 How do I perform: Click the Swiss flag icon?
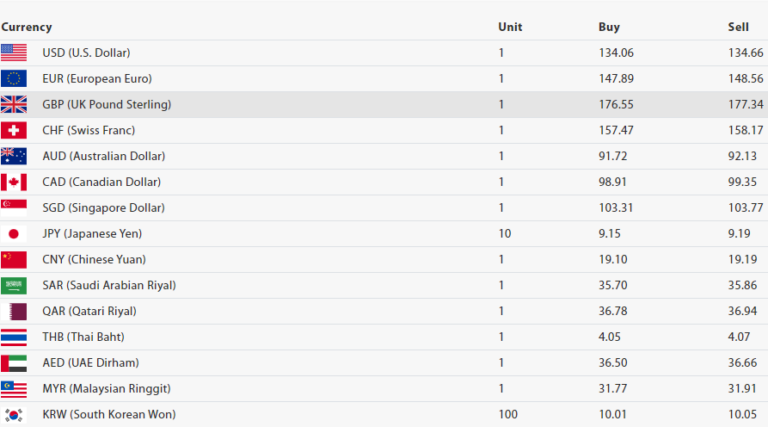pyautogui.click(x=14, y=131)
